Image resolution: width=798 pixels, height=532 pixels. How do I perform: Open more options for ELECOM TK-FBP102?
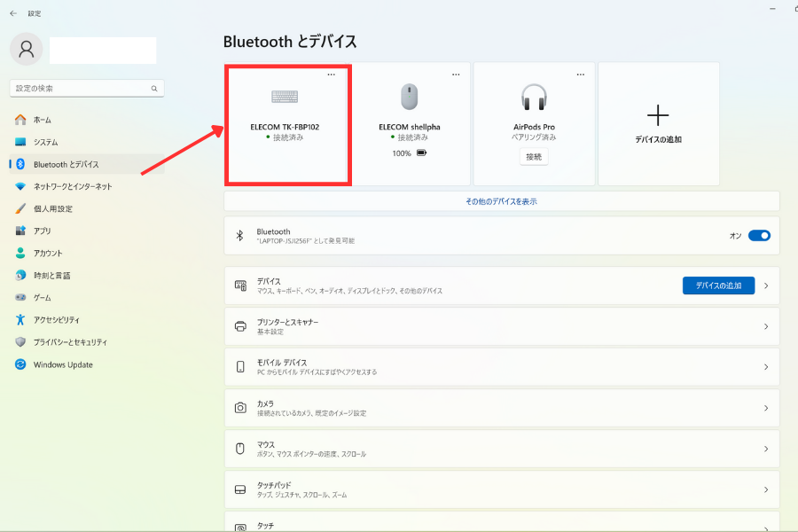click(x=332, y=74)
